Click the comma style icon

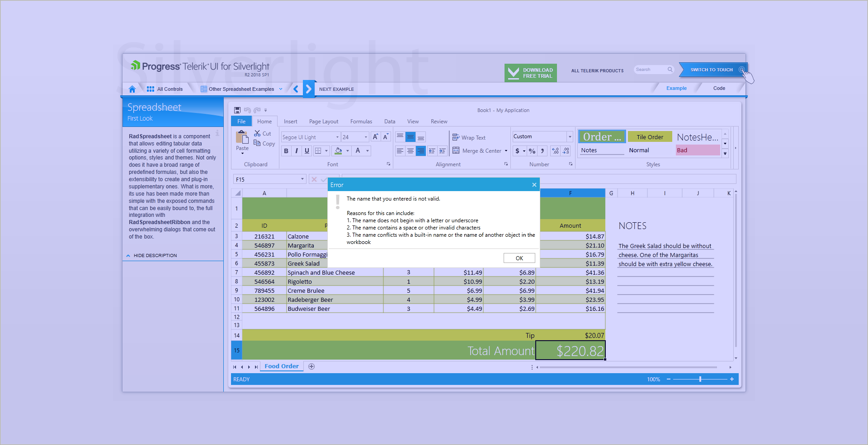click(542, 151)
